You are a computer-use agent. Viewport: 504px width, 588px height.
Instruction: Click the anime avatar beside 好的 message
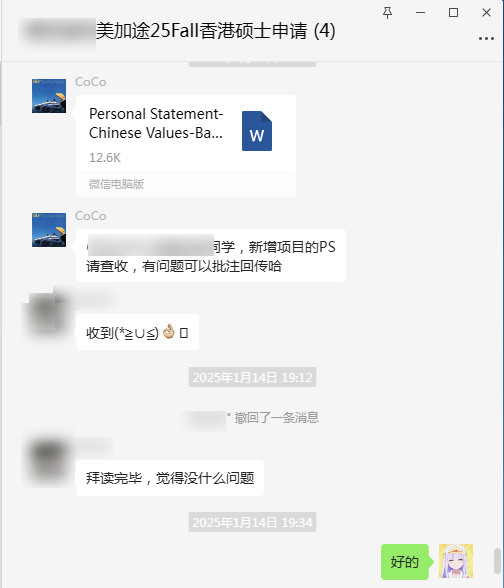[456, 561]
